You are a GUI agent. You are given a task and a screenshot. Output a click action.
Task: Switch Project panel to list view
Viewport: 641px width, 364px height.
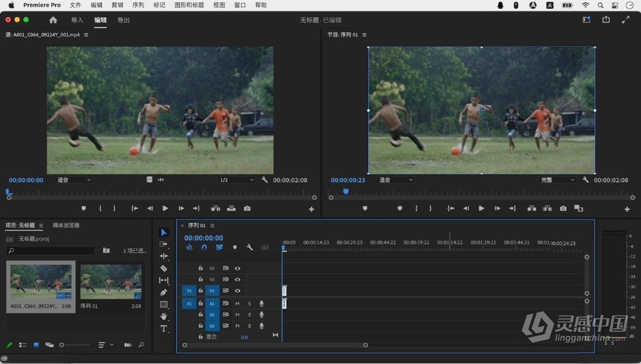click(23, 345)
